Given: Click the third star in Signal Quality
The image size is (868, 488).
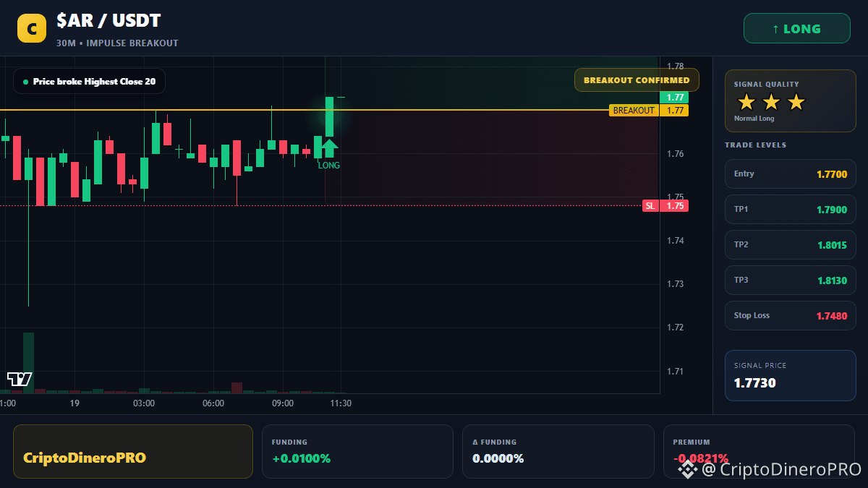Looking at the screenshot, I should pyautogui.click(x=796, y=102).
